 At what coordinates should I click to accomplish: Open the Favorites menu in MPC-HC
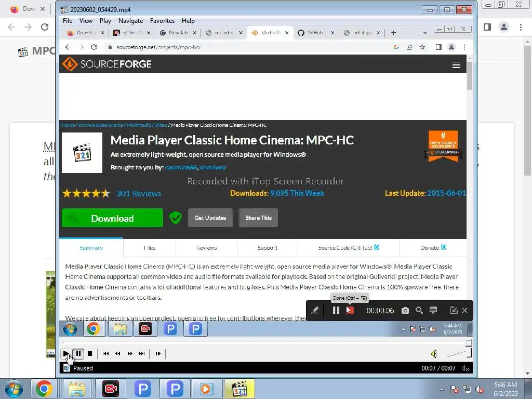(x=162, y=21)
